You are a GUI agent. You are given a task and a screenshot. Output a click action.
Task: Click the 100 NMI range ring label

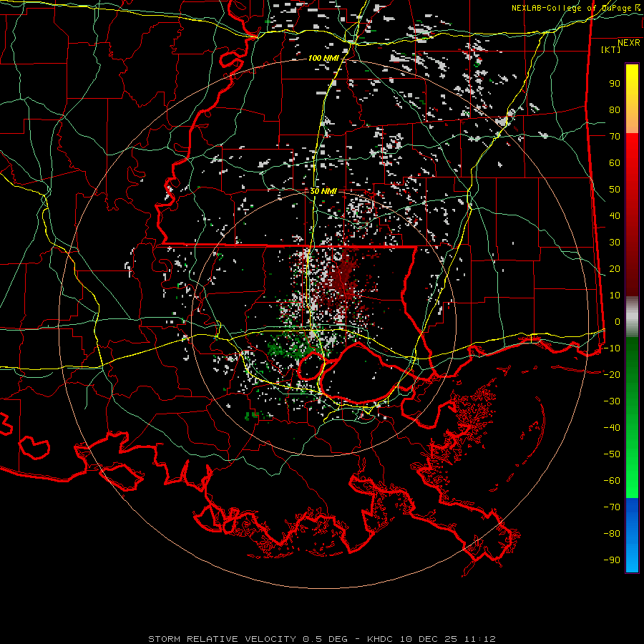[x=323, y=59]
